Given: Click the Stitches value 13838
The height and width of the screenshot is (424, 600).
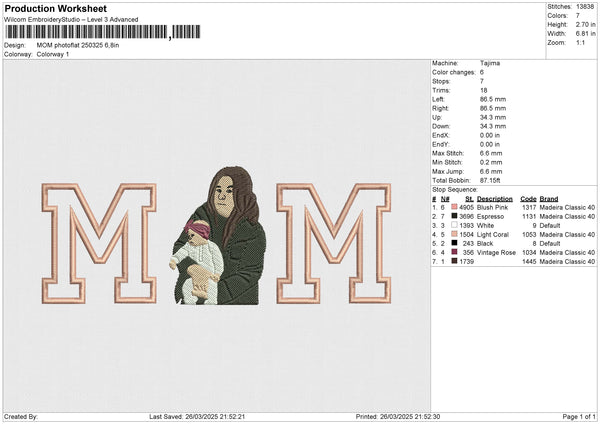Looking at the screenshot, I should (x=585, y=7).
